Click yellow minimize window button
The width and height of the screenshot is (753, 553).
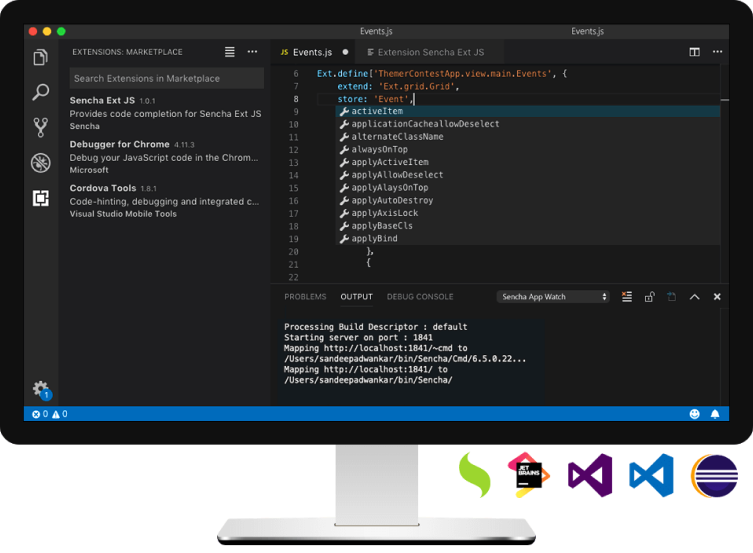click(x=47, y=31)
